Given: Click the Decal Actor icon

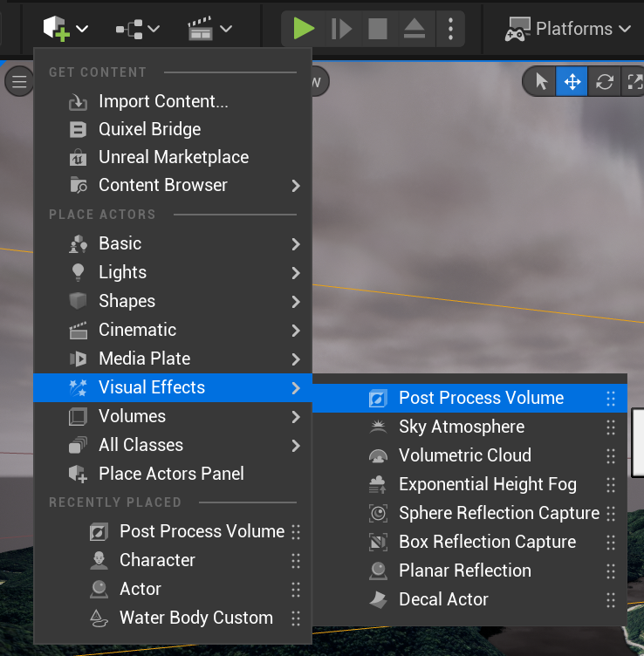Looking at the screenshot, I should coord(378,600).
